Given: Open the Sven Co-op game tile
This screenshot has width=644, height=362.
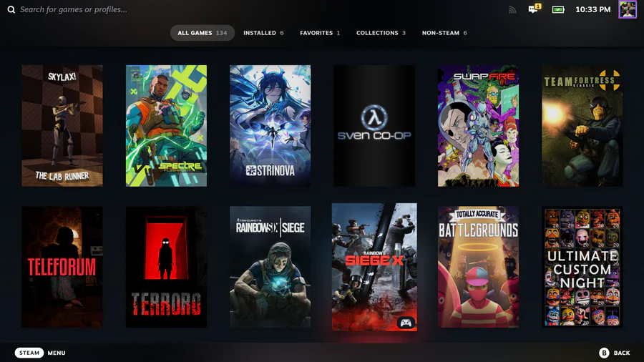Looking at the screenshot, I should [x=374, y=126].
